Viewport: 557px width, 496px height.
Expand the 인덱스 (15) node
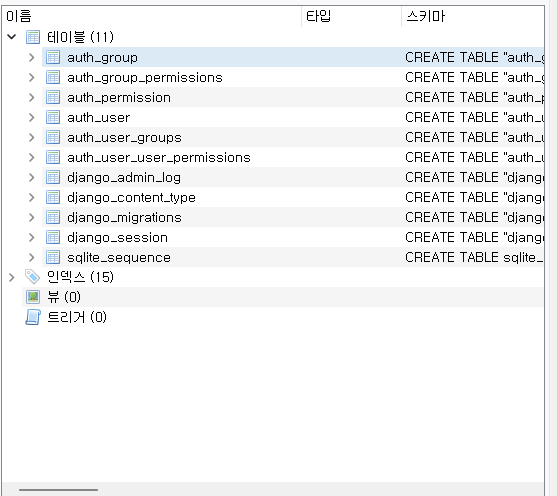[x=12, y=277]
